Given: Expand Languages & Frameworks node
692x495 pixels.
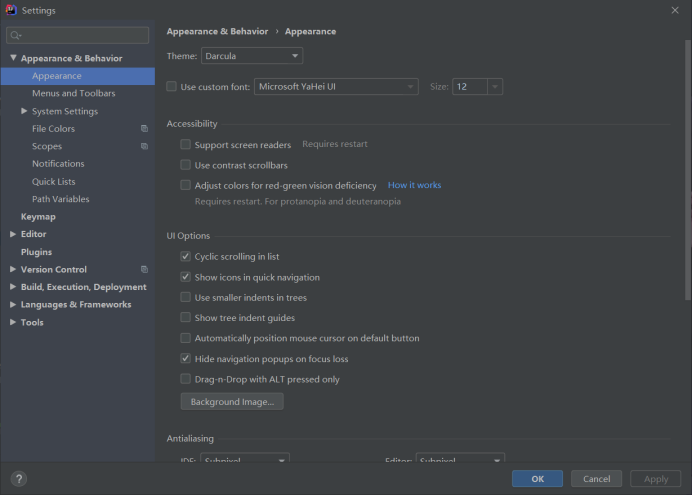Looking at the screenshot, I should coord(13,304).
